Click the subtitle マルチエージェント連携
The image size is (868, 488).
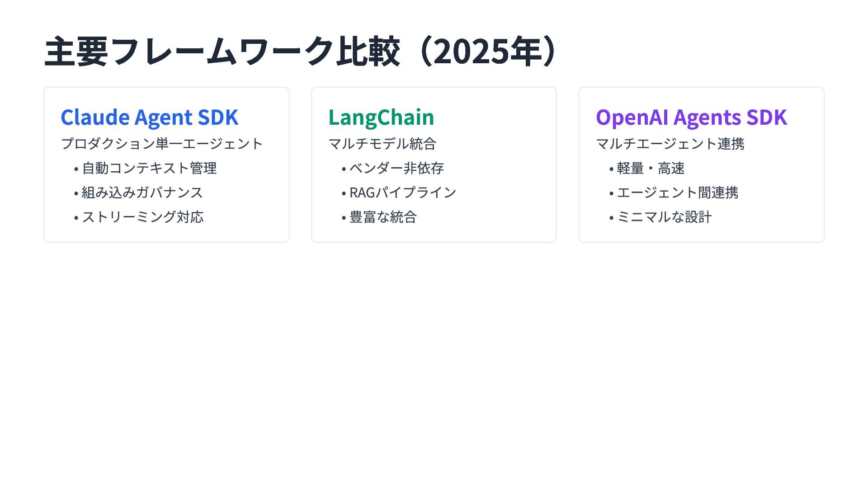tap(670, 144)
